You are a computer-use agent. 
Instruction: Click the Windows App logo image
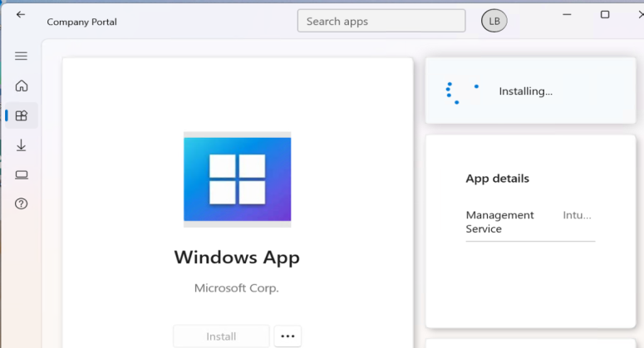(x=238, y=179)
